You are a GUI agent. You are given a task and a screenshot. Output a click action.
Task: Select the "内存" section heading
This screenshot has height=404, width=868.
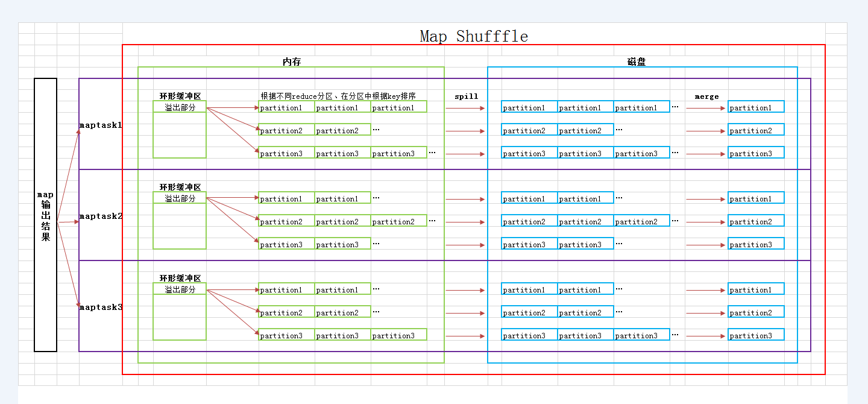tap(292, 62)
